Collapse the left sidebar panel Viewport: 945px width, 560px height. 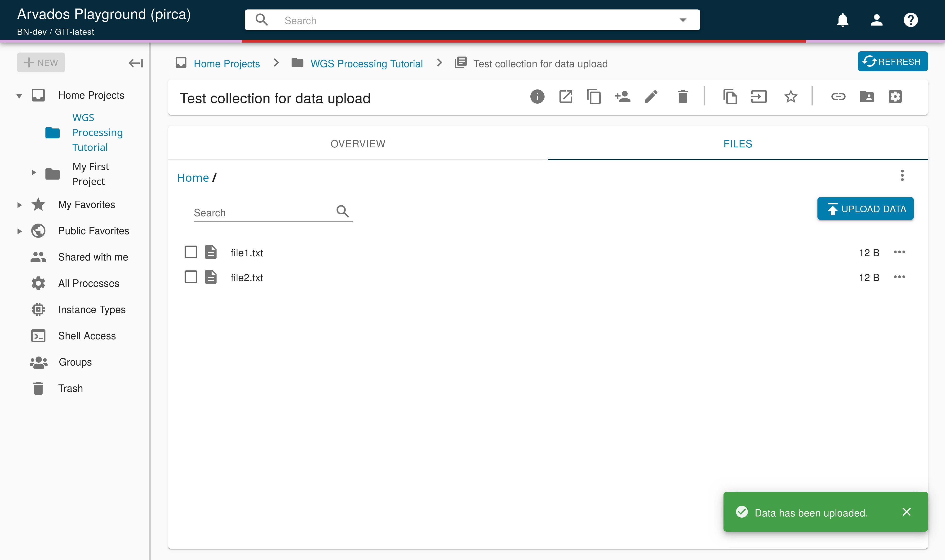135,63
